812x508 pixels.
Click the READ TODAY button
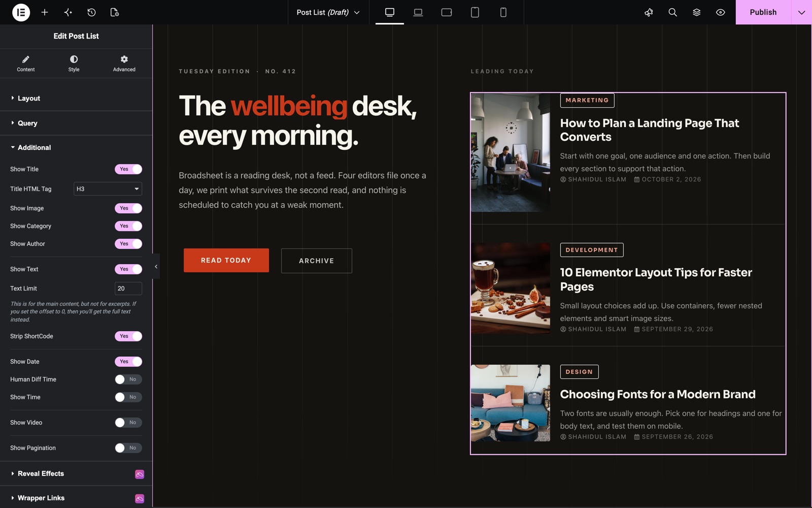[x=226, y=260]
